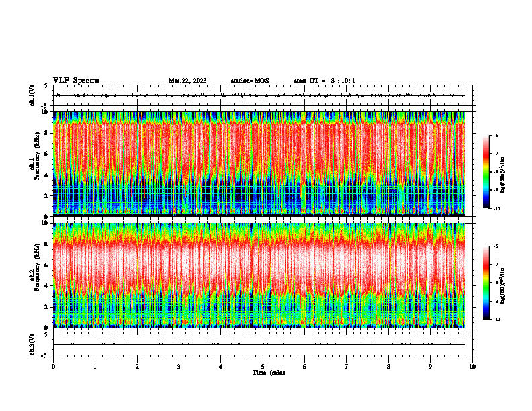Click the "VLF Spectra" plot title

coord(76,81)
